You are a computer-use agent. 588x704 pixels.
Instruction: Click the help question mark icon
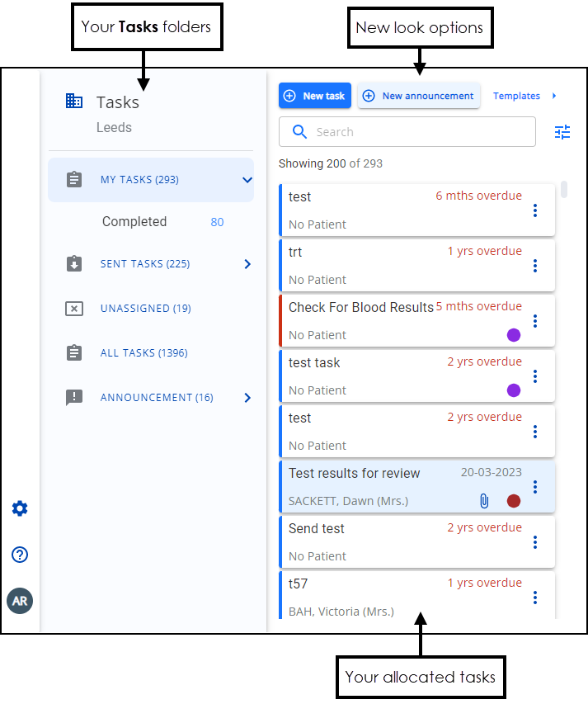coord(20,555)
